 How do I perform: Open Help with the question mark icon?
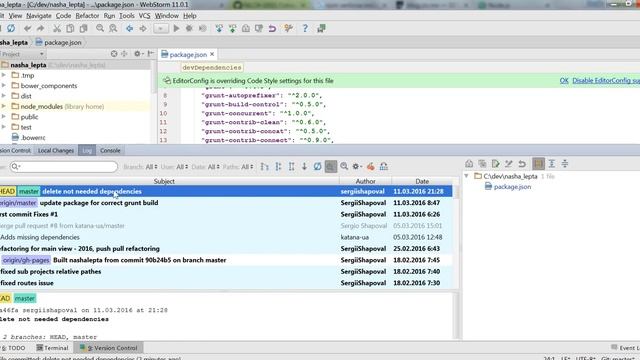click(x=305, y=29)
